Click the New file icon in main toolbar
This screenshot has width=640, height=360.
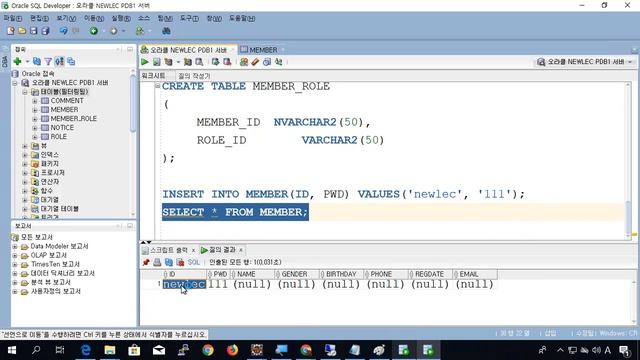[11, 31]
